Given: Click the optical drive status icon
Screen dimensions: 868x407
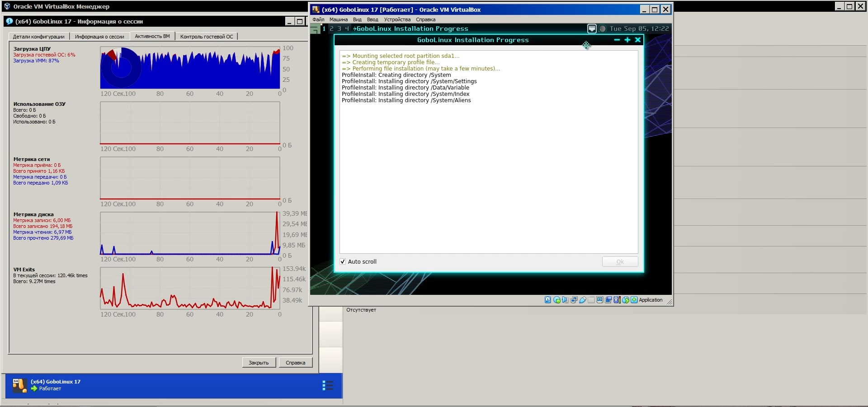Looking at the screenshot, I should [557, 300].
